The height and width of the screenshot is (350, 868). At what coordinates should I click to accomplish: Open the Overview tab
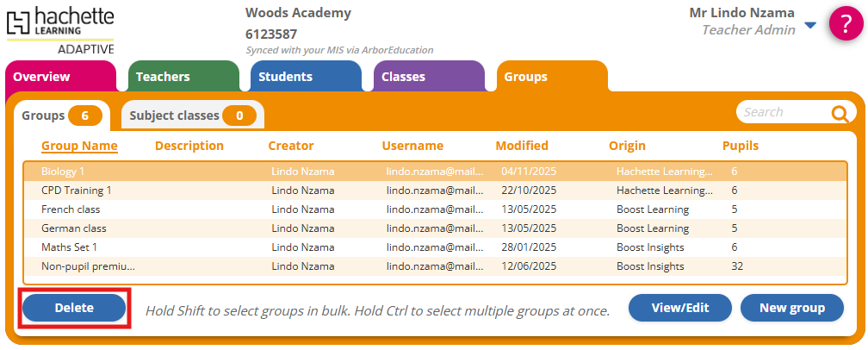(41, 77)
